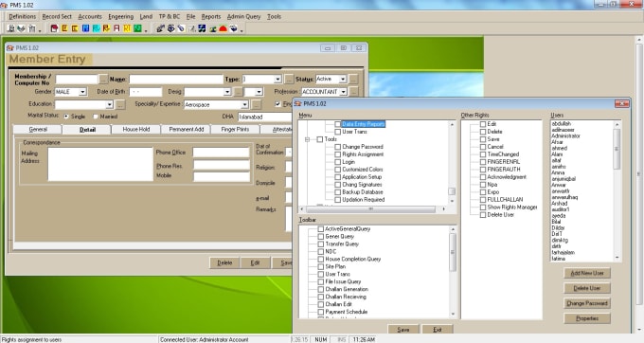Collapse the Tools node in Menu tree
Image resolution: width=644 pixels, height=343 pixels.
pyautogui.click(x=307, y=139)
